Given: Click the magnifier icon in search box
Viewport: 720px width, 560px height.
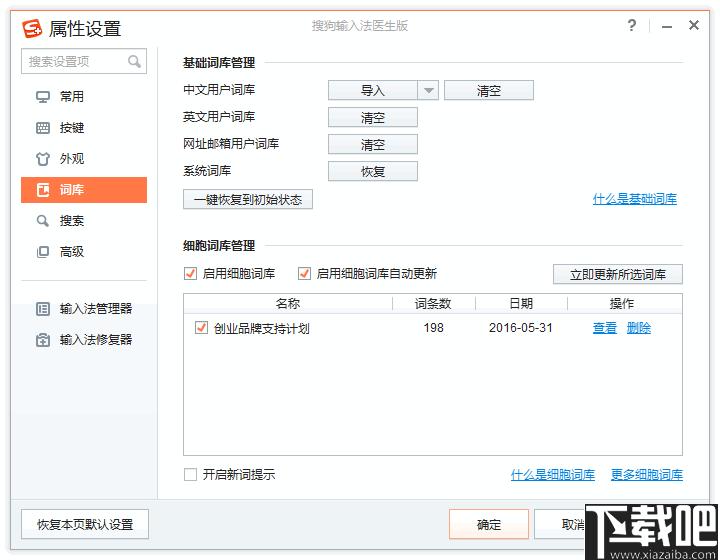Looking at the screenshot, I should coord(134,62).
